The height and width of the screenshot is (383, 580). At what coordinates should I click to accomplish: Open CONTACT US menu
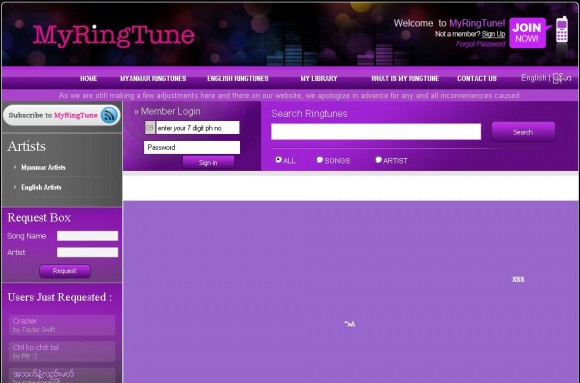[x=477, y=78]
